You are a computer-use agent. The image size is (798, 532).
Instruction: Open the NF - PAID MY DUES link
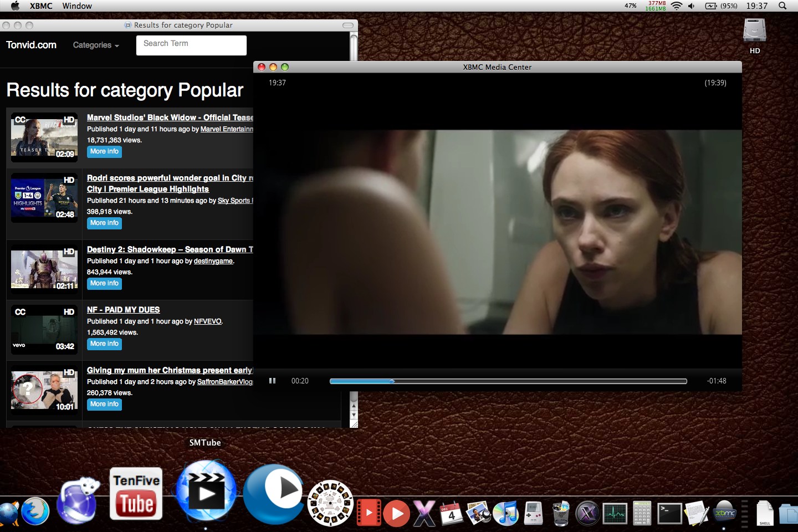pos(123,310)
